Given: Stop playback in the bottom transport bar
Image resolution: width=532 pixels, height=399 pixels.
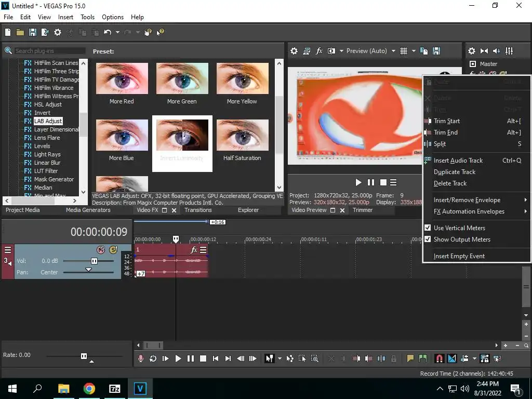Looking at the screenshot, I should (x=203, y=358).
